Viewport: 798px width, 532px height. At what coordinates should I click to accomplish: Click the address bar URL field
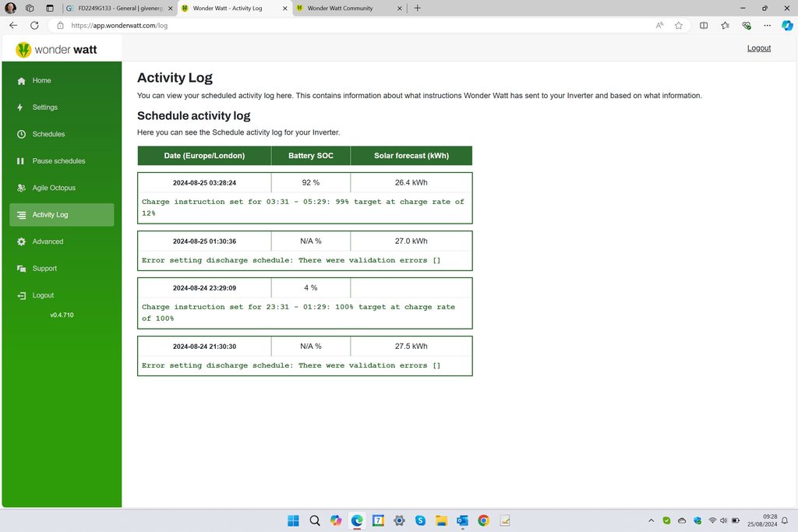[x=312, y=25]
